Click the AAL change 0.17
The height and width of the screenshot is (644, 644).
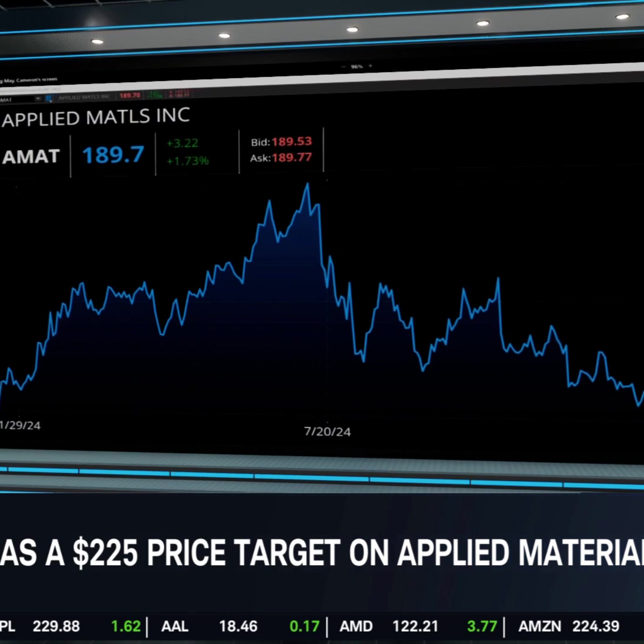[x=305, y=626]
